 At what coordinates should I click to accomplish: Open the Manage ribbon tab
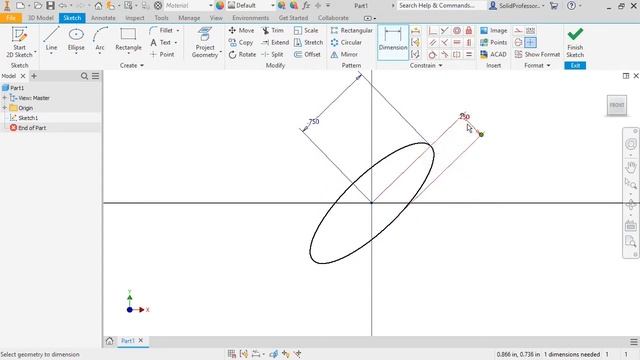[189, 18]
